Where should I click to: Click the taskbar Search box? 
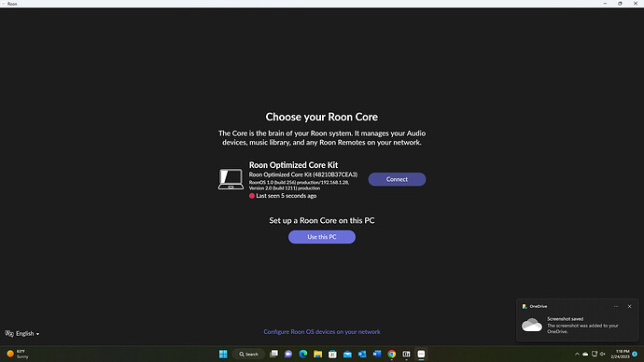click(x=248, y=354)
